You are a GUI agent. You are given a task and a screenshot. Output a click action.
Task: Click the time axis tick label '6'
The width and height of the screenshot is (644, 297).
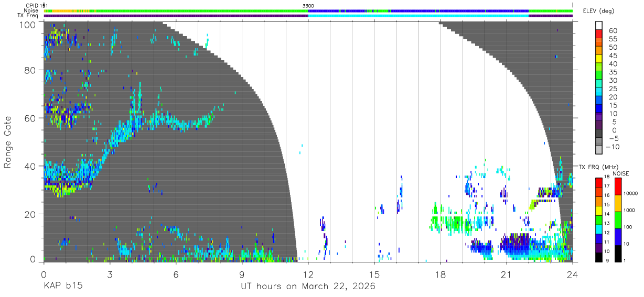176,273
